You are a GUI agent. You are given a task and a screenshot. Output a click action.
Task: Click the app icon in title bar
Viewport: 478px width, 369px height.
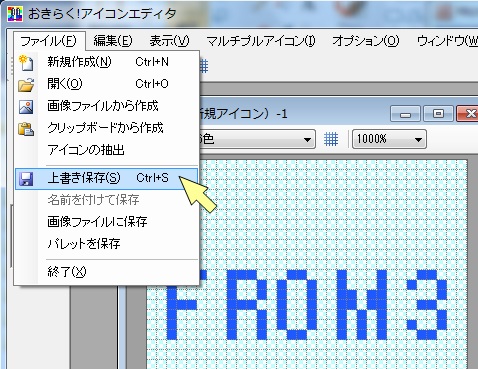15,14
